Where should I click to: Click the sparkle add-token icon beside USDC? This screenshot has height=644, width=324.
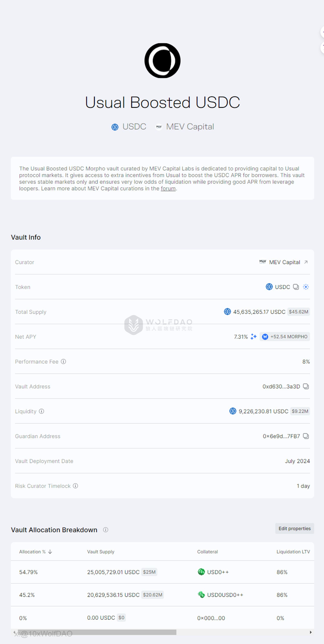point(306,287)
